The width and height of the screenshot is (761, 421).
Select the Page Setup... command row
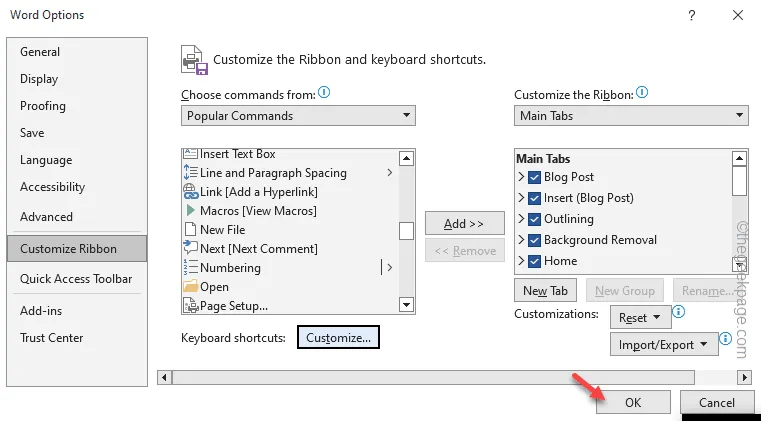point(290,306)
